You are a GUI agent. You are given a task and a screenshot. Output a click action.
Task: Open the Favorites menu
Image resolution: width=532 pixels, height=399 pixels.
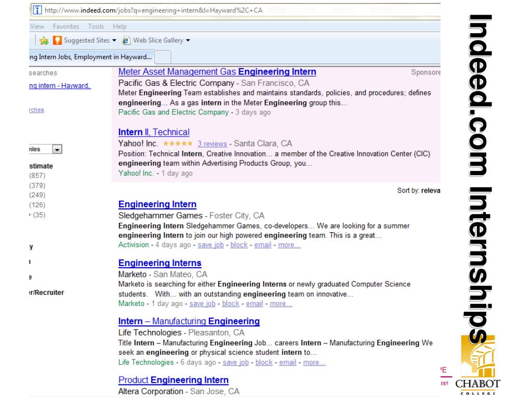(66, 26)
